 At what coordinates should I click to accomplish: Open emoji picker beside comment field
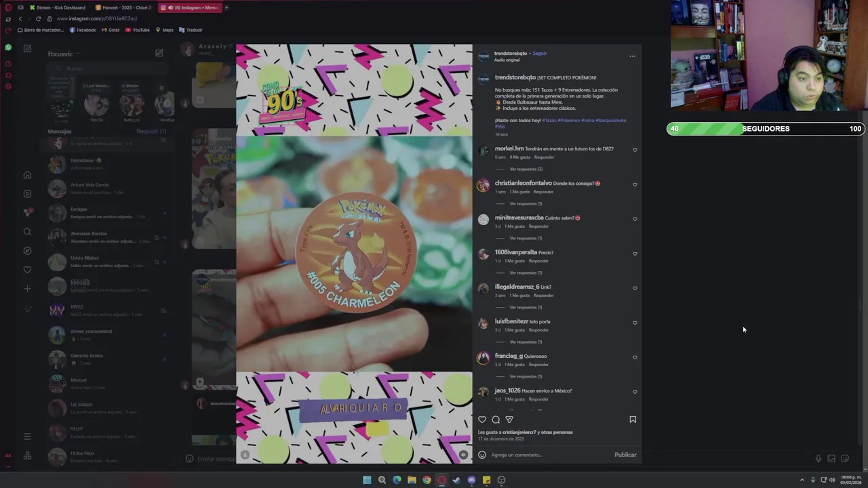pos(482,455)
